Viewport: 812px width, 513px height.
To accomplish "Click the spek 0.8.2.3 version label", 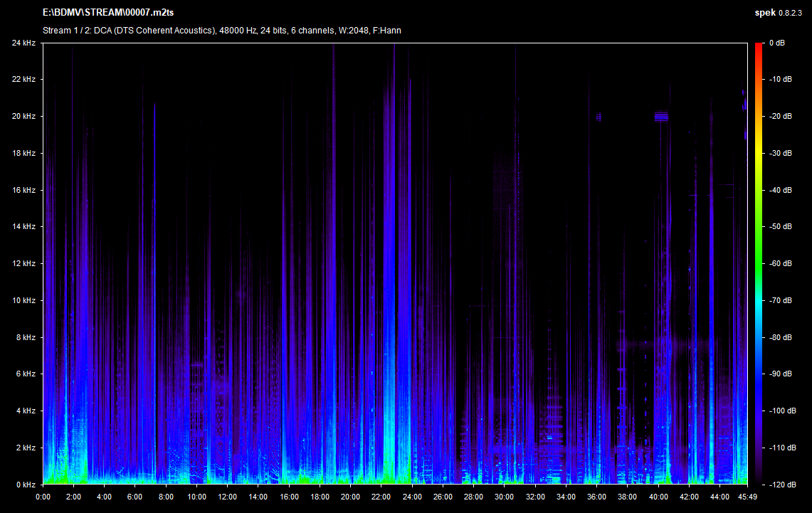I will [x=780, y=13].
